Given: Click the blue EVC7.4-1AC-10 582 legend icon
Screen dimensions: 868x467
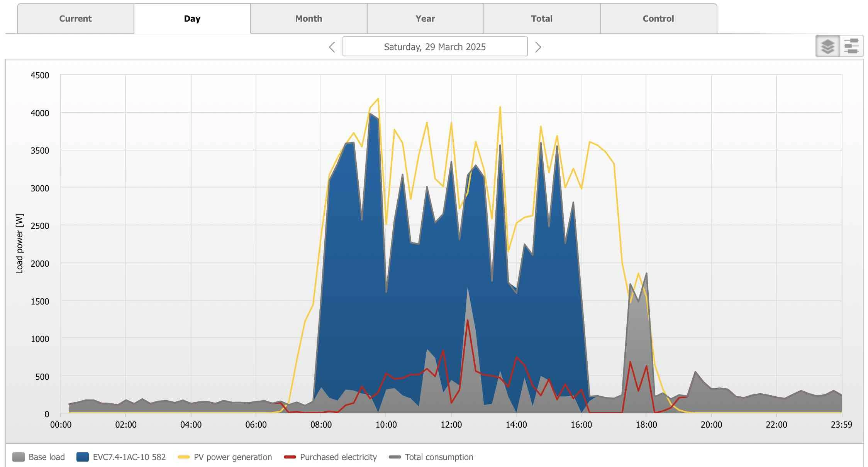Looking at the screenshot, I should [x=83, y=457].
